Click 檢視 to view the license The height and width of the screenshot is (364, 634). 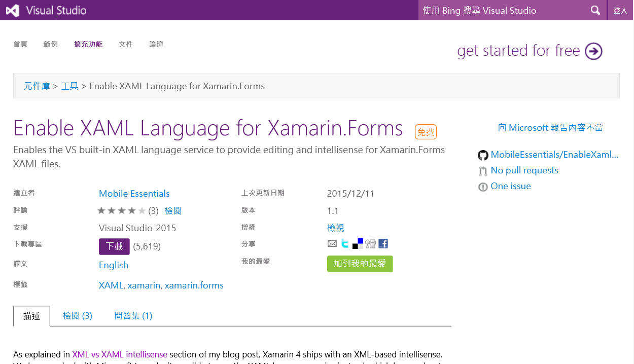[336, 228]
